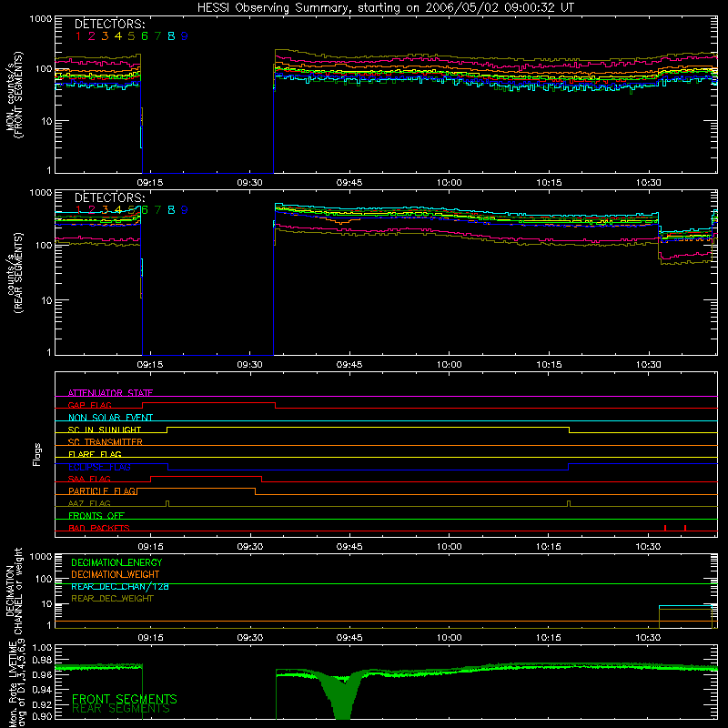Click the DECIMATION_ENERGY legend label
Viewport: 728px width, 728px height.
[116, 562]
